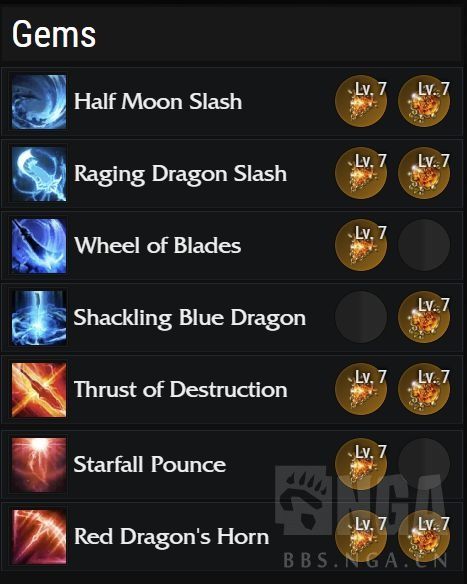
Task: Open the Shackling Blue Dragon skill icon
Action: click(39, 318)
